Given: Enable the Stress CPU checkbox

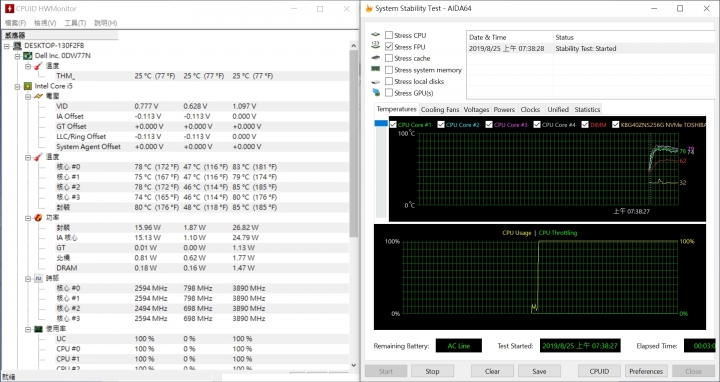Looking at the screenshot, I should pos(389,35).
